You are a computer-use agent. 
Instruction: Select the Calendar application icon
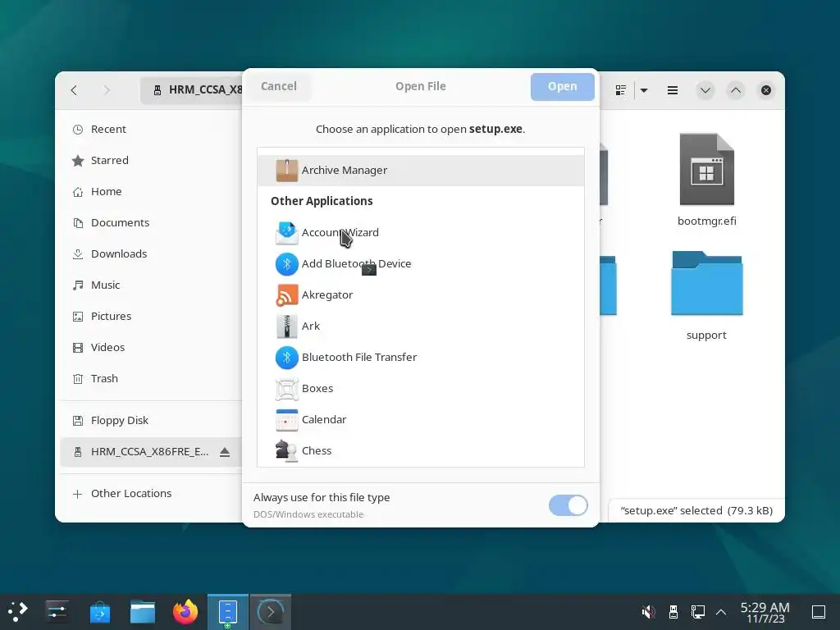pos(286,420)
